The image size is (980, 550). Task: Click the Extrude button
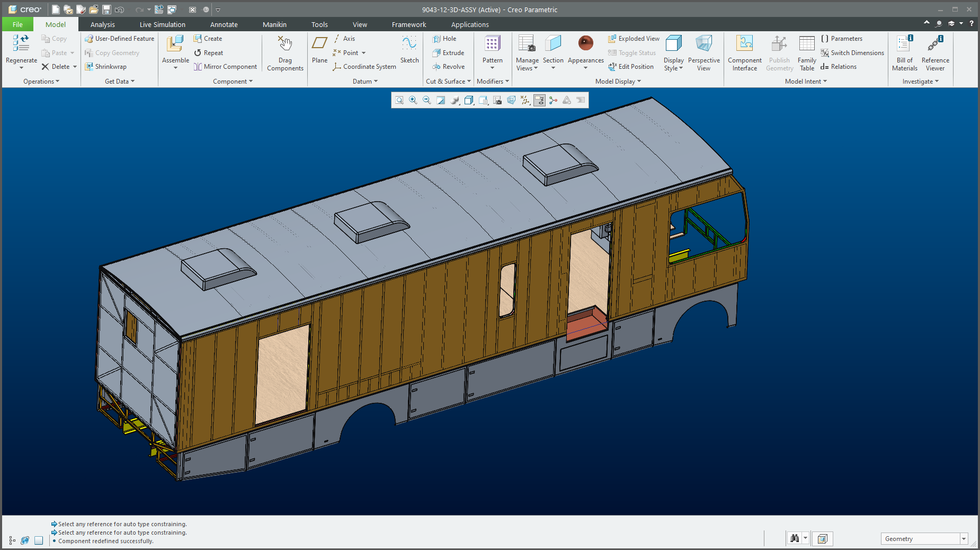448,53
